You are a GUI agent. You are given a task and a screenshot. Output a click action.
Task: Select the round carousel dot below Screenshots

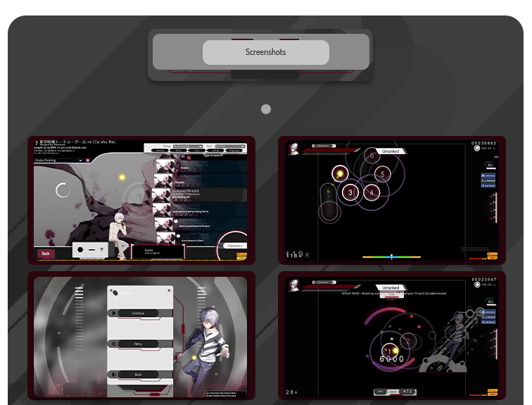click(266, 109)
